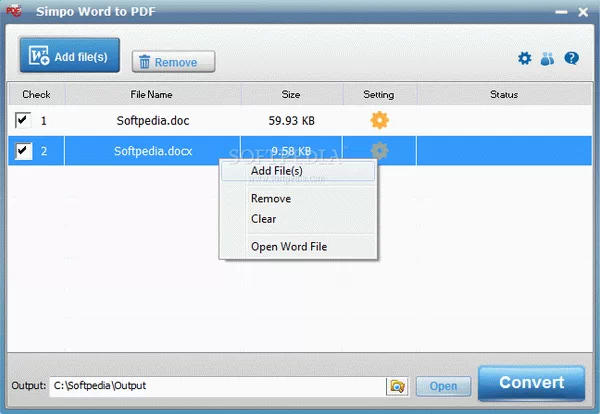Click the Setting column header
The image size is (600, 414).
(378, 94)
